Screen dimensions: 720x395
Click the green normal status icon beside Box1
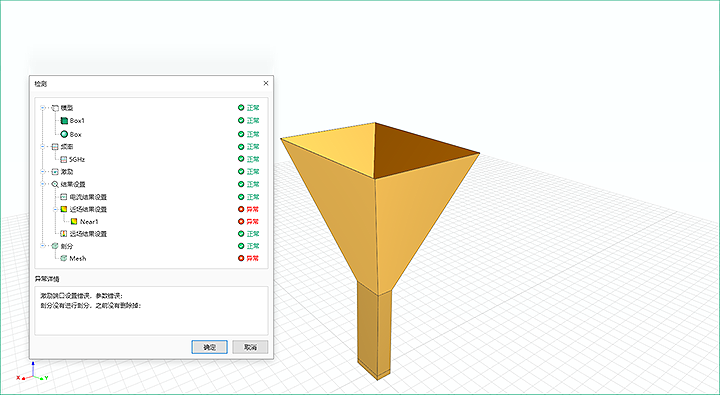tap(241, 120)
